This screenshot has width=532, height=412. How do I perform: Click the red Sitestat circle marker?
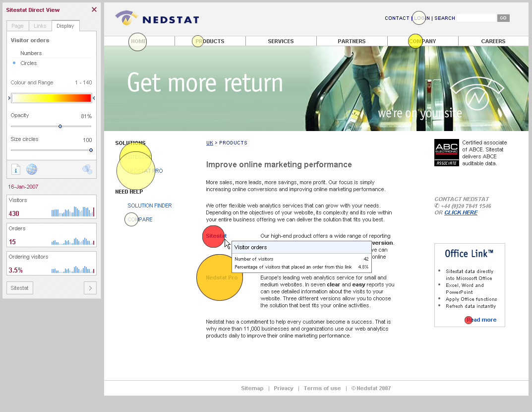(x=213, y=236)
